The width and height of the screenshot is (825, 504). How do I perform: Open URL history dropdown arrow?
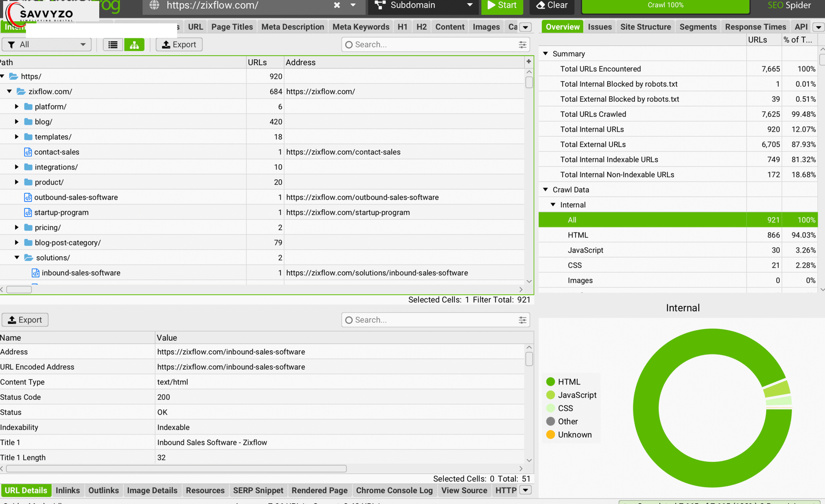(x=353, y=5)
